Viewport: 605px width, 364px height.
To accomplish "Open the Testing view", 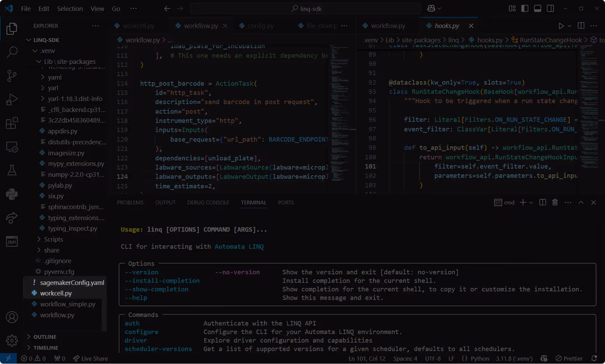I will coord(11,170).
